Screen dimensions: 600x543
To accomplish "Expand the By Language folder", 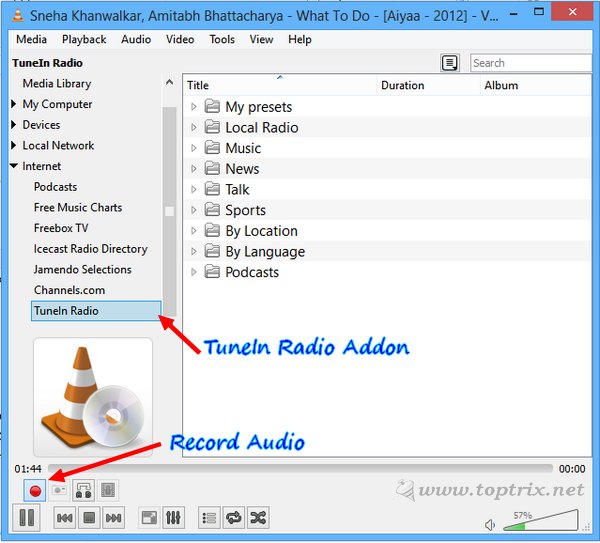I will pyautogui.click(x=194, y=251).
